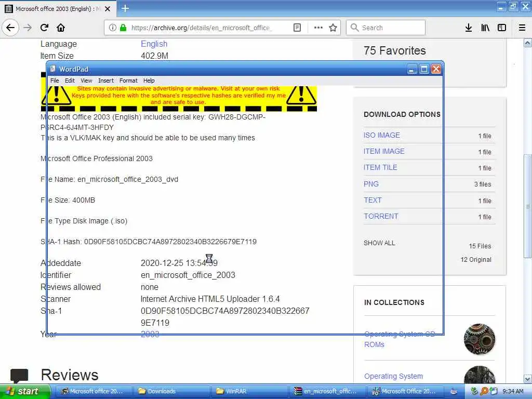The height and width of the screenshot is (399, 532).
Task: Click the 2003 year link
Action: click(x=150, y=334)
